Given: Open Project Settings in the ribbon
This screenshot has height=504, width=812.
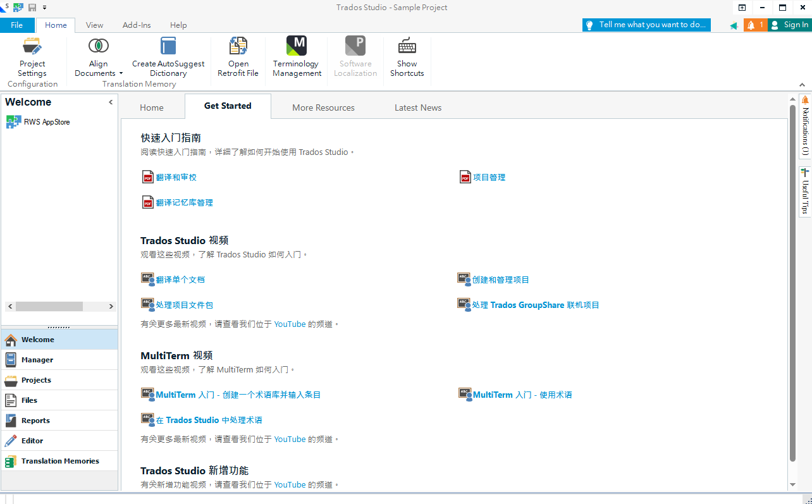Looking at the screenshot, I should (x=32, y=57).
